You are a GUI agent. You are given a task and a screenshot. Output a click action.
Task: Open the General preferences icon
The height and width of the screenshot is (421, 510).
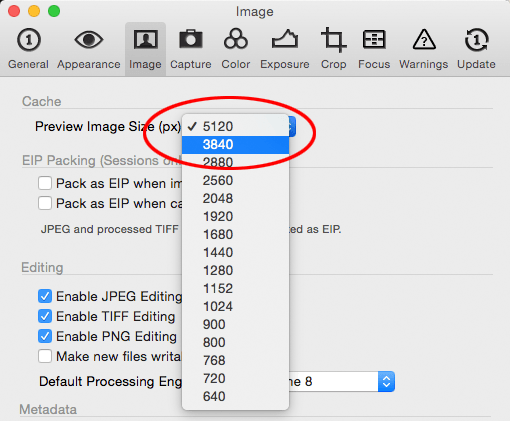(x=29, y=40)
